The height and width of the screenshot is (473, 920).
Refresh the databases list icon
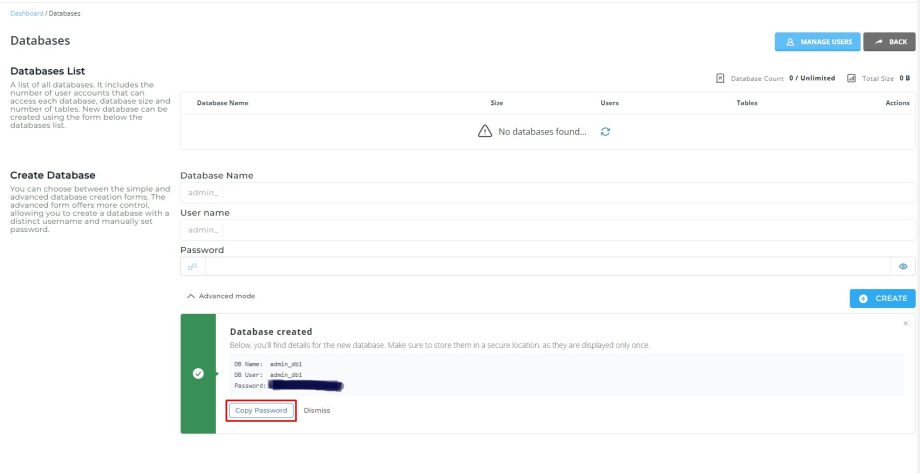tap(606, 131)
